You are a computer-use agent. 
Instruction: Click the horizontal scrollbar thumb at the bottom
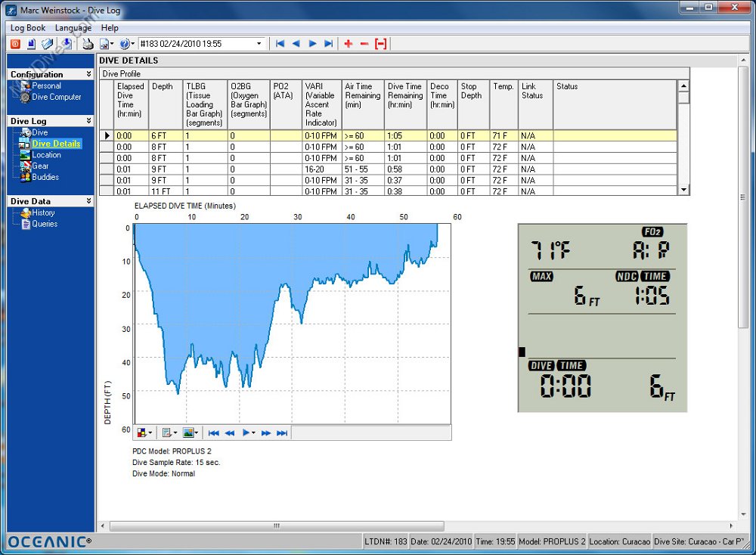[x=277, y=526]
